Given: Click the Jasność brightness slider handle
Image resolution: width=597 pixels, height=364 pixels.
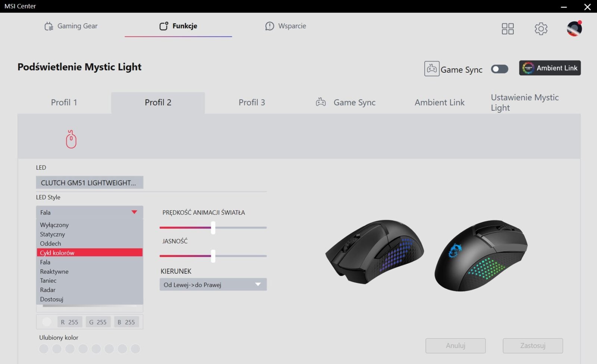Looking at the screenshot, I should pyautogui.click(x=213, y=256).
